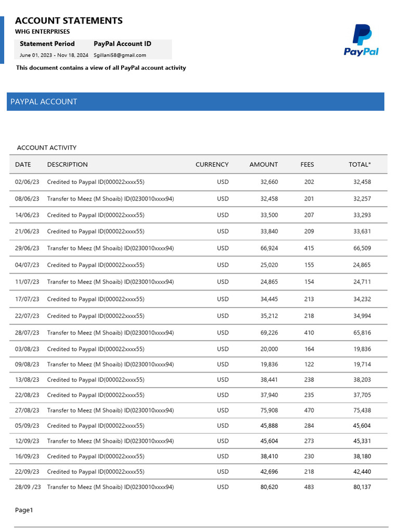Click the PAYPAL ACCOUNT blue banner
This screenshot has height=532, width=399.
pyautogui.click(x=196, y=102)
